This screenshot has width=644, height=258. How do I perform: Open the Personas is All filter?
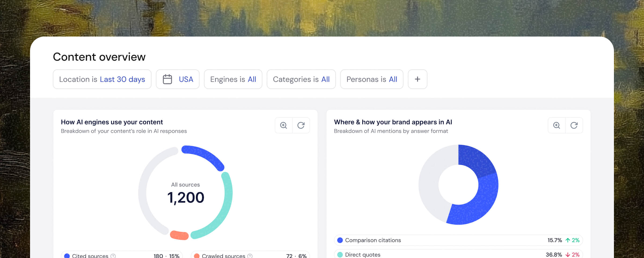372,79
